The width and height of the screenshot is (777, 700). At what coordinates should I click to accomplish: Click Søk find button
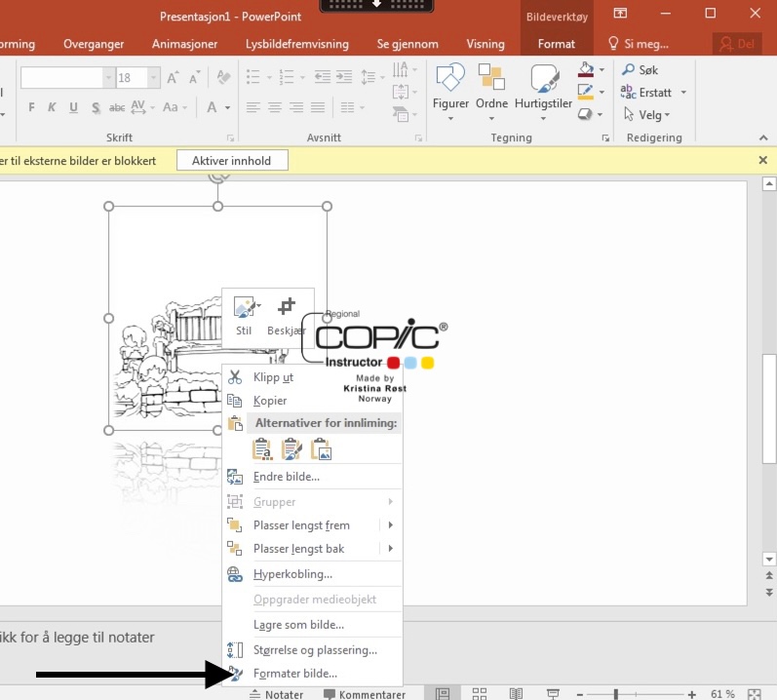click(x=640, y=70)
